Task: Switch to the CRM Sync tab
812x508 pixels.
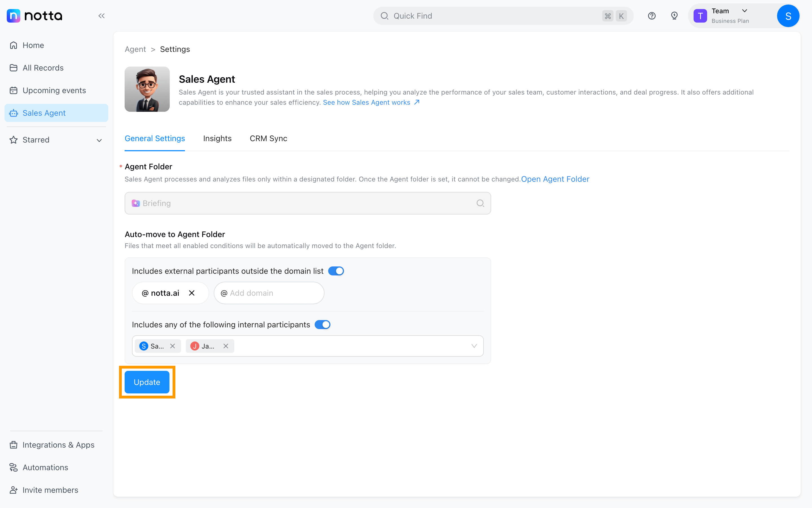Action: point(268,138)
